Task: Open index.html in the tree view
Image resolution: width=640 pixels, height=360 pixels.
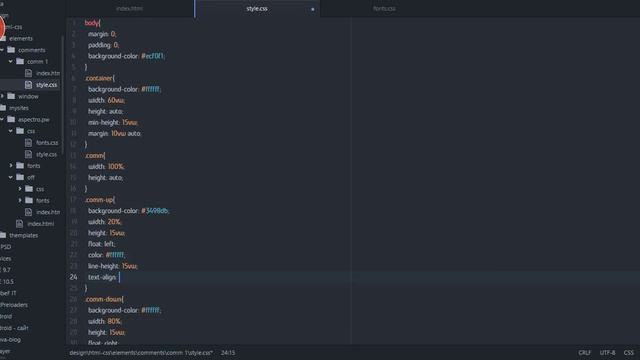Action: pyautogui.click(x=40, y=224)
